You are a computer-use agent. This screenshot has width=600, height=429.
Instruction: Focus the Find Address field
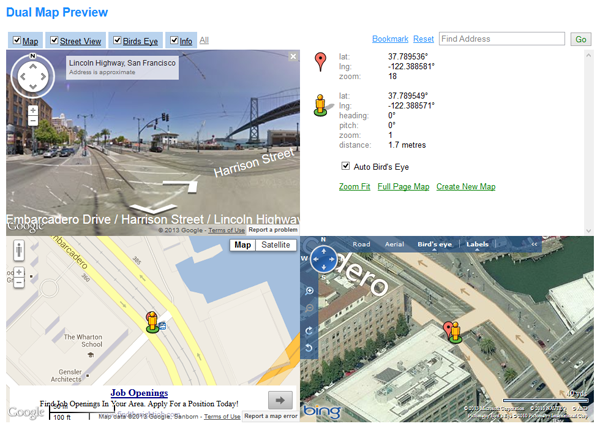pos(502,39)
